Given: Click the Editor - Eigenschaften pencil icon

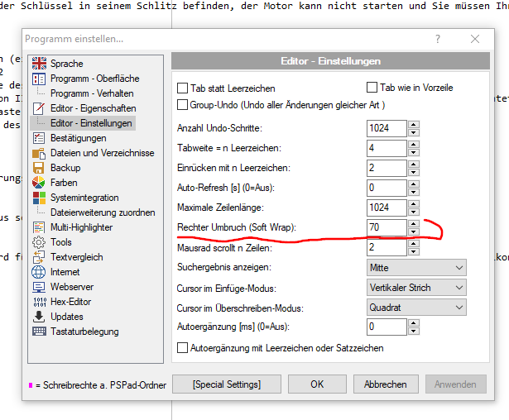Looking at the screenshot, I should pos(39,108).
